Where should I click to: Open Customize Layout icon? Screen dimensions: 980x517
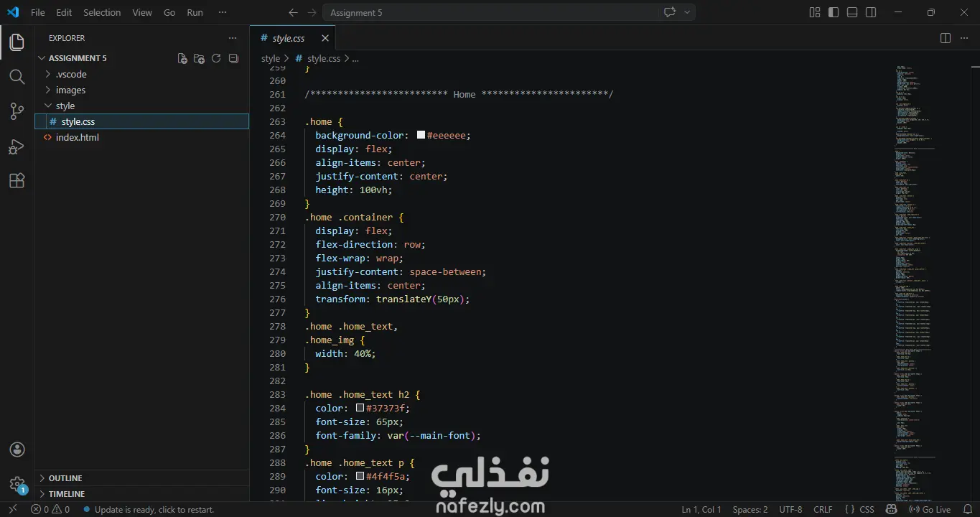815,12
